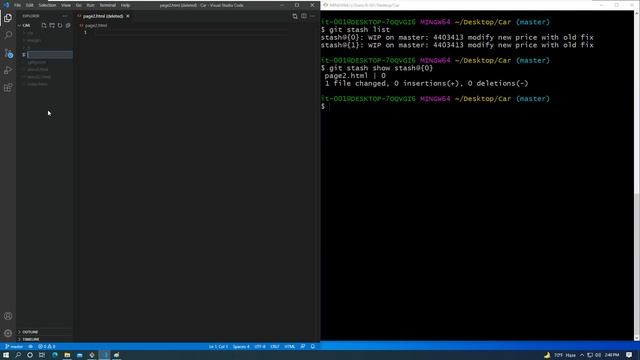Open the Source Control view
Screen dimensions: 640x360
pyautogui.click(x=8, y=53)
